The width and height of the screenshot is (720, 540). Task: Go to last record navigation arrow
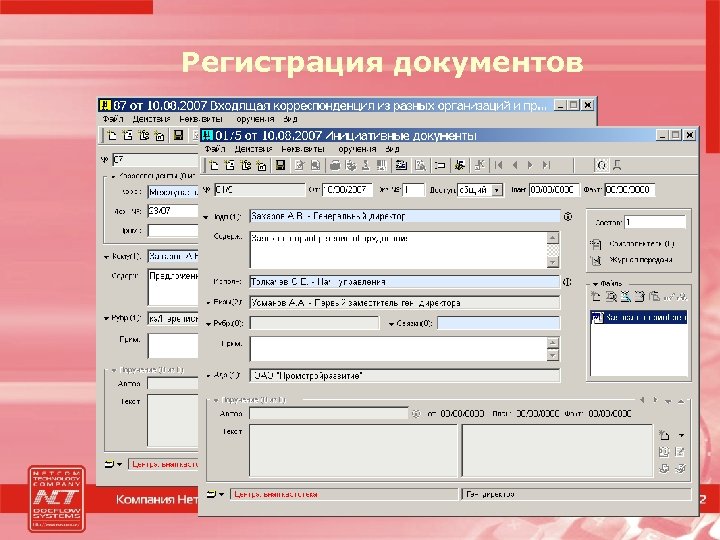pyautogui.click(x=546, y=165)
